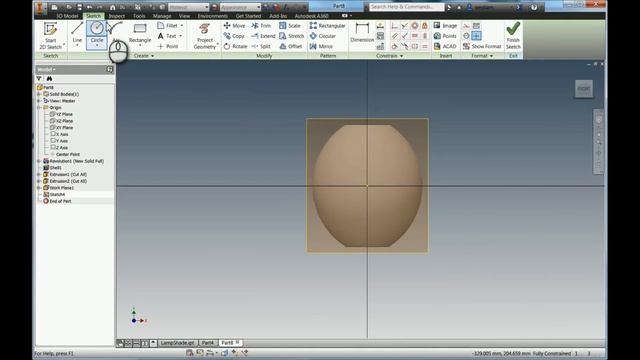Switch to the 3D Model ribbon tab
This screenshot has width=640, height=360.
pos(67,16)
